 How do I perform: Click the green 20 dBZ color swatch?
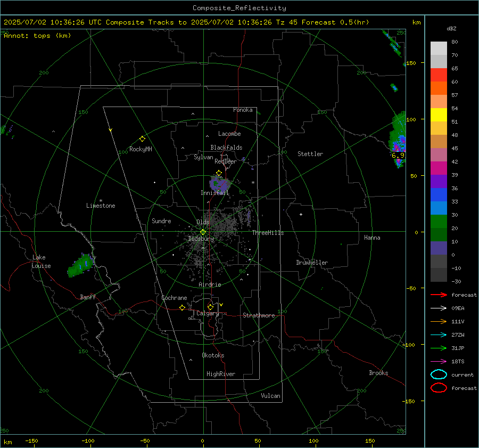[x=439, y=221]
